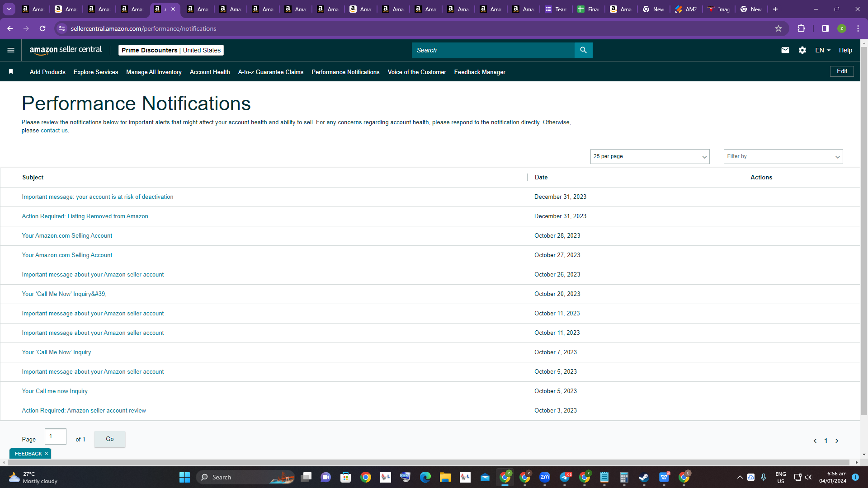Open the Chrome extensions puzzle icon
Image resolution: width=868 pixels, height=488 pixels.
coord(801,28)
